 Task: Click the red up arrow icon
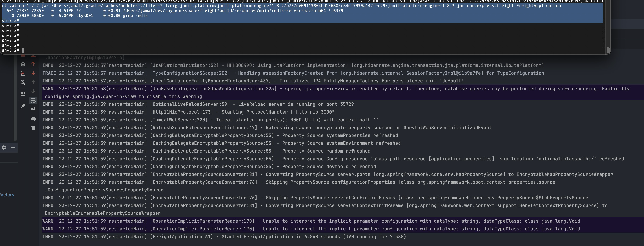coord(33,64)
